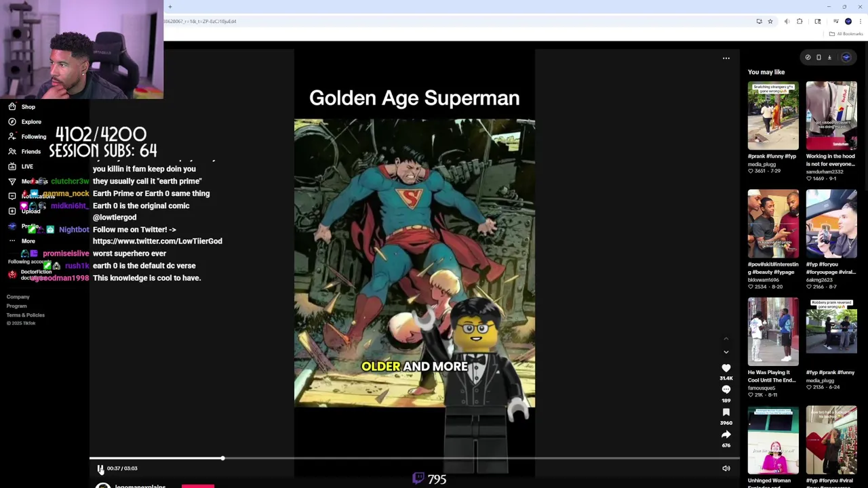Open the Company footer link
Viewport: 868px width, 488px height.
(18, 297)
